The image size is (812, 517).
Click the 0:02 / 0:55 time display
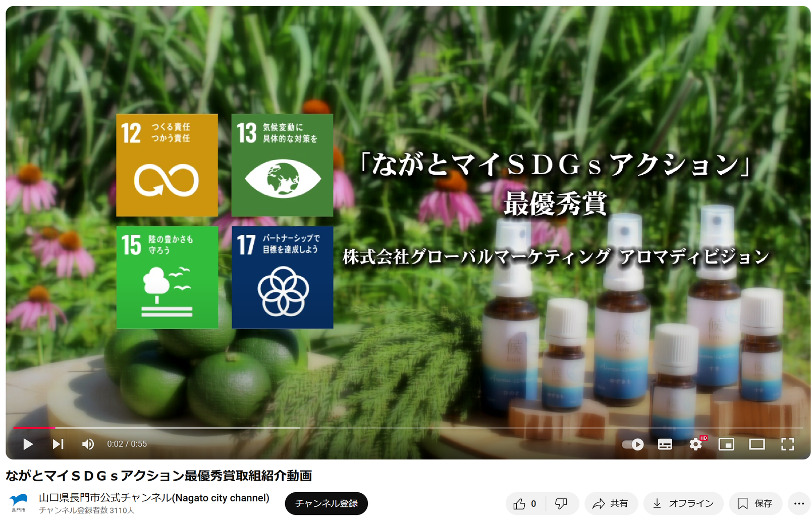tap(127, 444)
